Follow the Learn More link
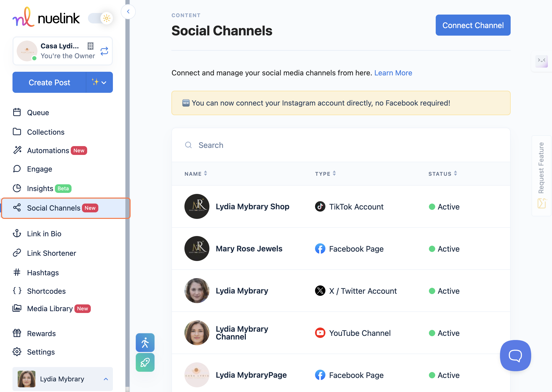Image resolution: width=552 pixels, height=392 pixels. pyautogui.click(x=393, y=73)
